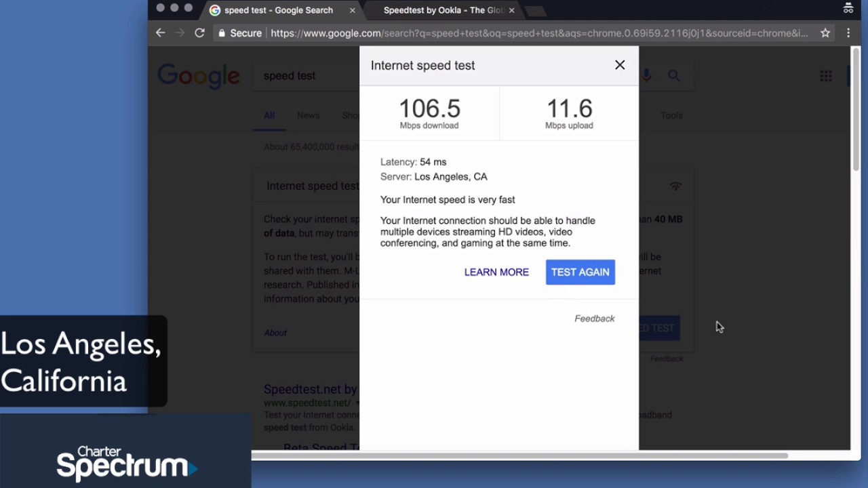Image resolution: width=868 pixels, height=488 pixels.
Task: Open the LEARN MORE link
Action: [x=496, y=272]
